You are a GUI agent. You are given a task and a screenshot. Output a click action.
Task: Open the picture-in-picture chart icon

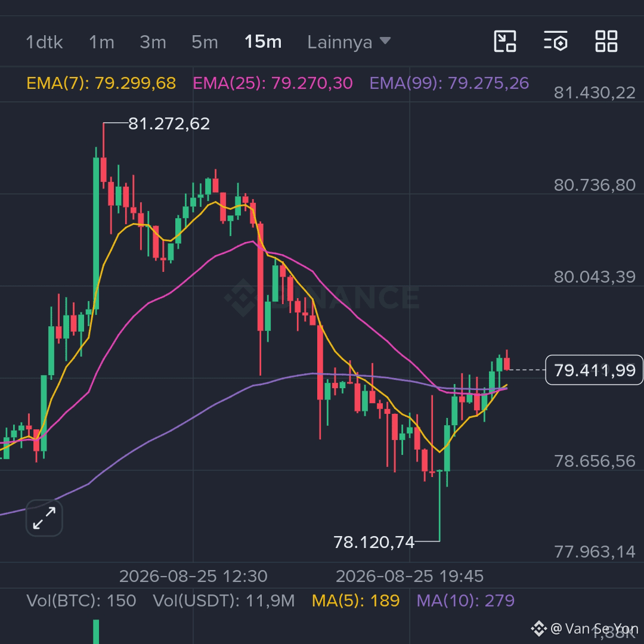(505, 42)
